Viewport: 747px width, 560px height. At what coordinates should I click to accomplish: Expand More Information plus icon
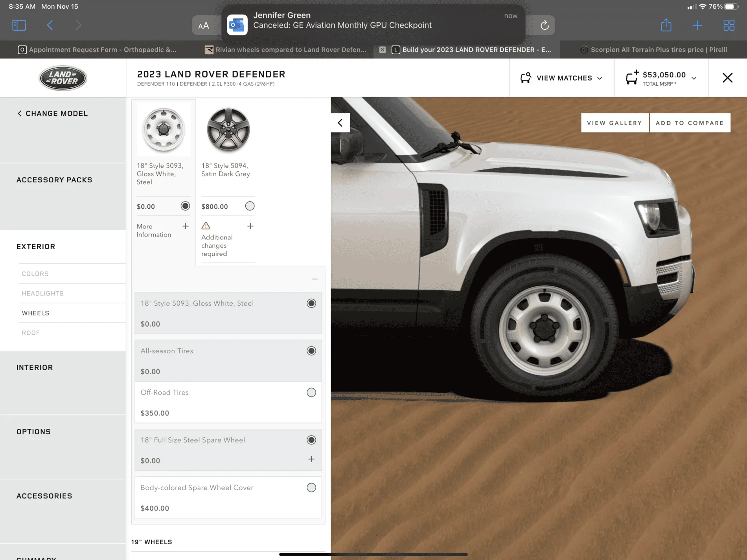coord(186,226)
